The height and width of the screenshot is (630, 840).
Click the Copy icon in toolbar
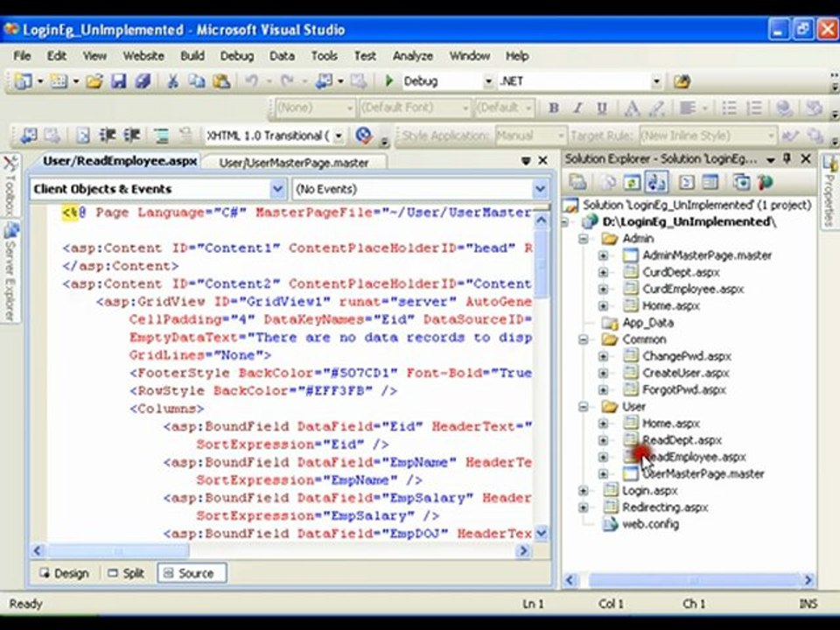pos(196,81)
